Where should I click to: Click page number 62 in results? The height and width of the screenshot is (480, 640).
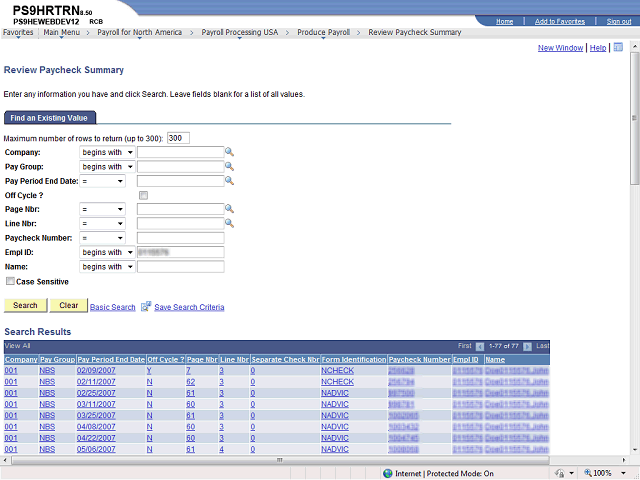point(190,382)
